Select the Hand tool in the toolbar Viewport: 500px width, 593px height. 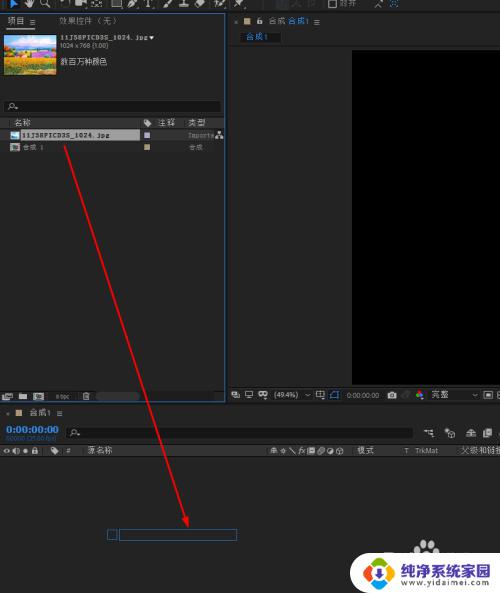tap(29, 3)
